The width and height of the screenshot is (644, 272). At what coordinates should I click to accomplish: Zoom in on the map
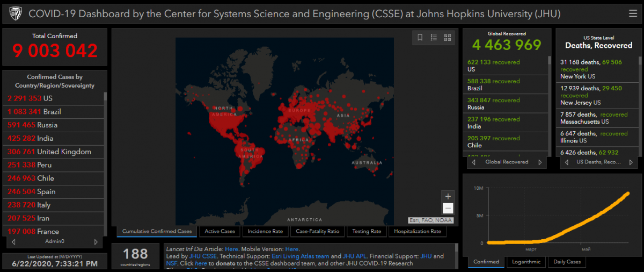coord(448,196)
